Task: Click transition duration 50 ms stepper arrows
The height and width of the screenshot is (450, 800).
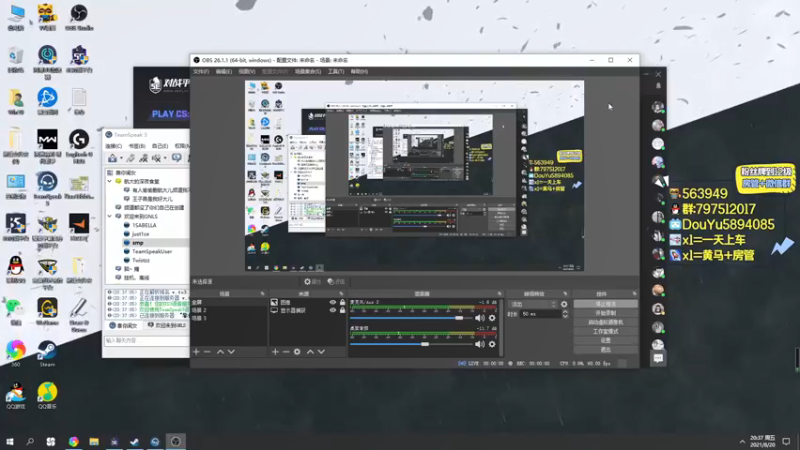Action: coord(565,314)
